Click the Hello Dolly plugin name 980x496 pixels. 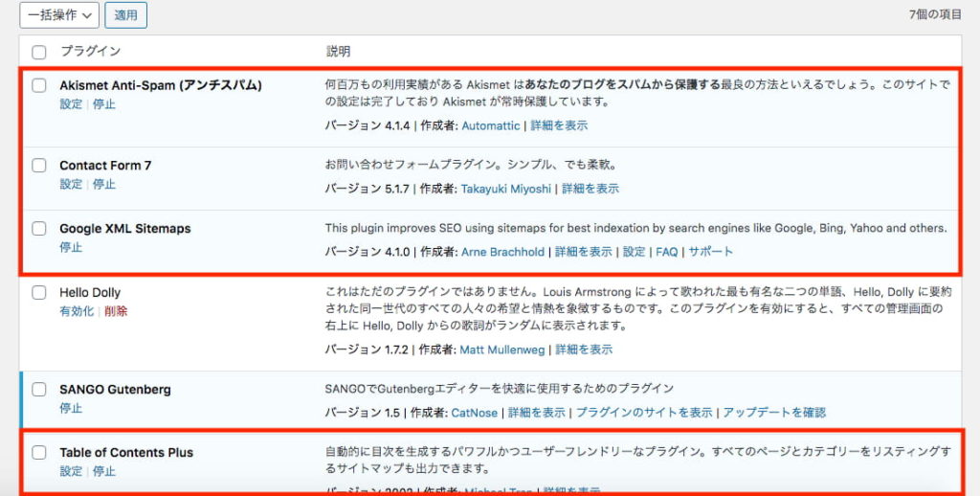click(x=90, y=292)
